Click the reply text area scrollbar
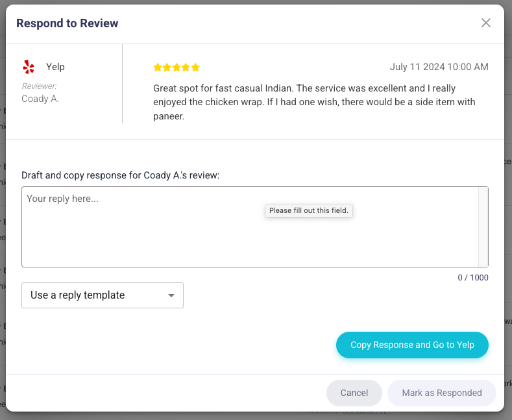Image resolution: width=512 pixels, height=420 pixels. [483, 227]
